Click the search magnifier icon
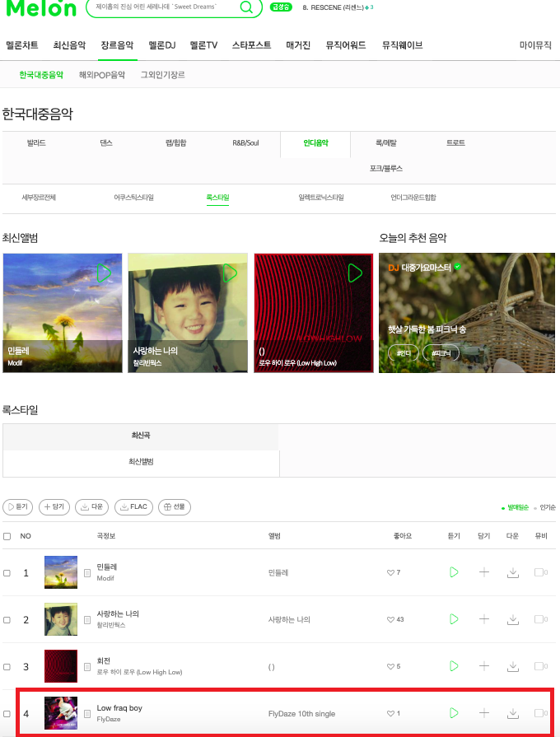 (246, 7)
